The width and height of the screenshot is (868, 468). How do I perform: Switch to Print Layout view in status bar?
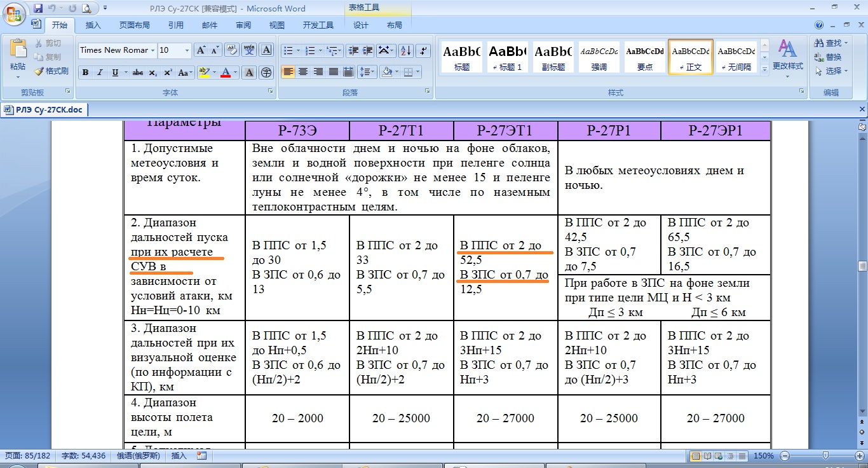[x=696, y=456]
